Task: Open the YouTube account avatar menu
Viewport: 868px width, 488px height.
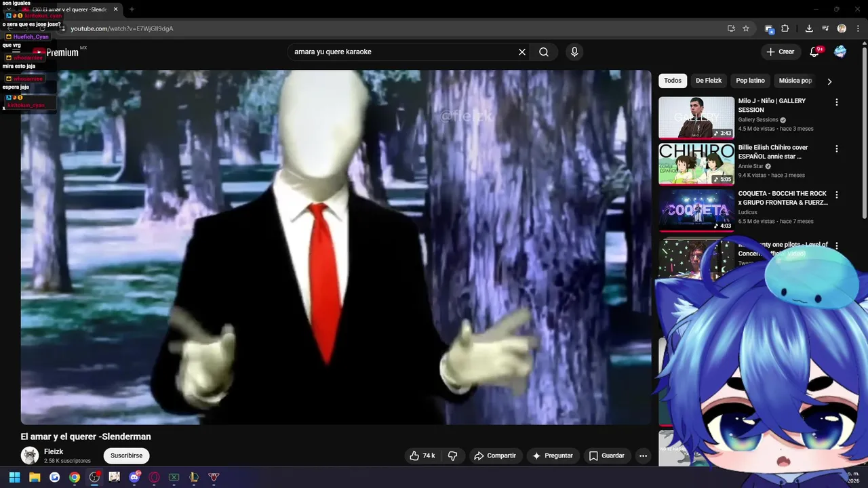Action: coord(840,52)
